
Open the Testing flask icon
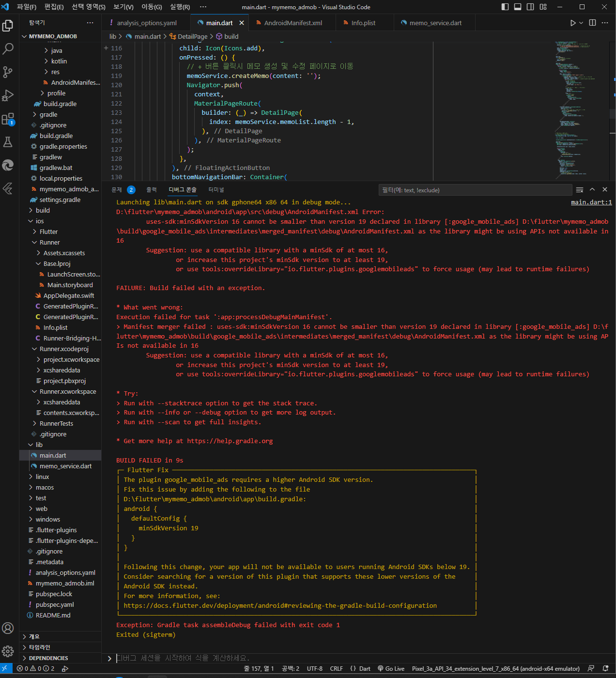tap(8, 142)
